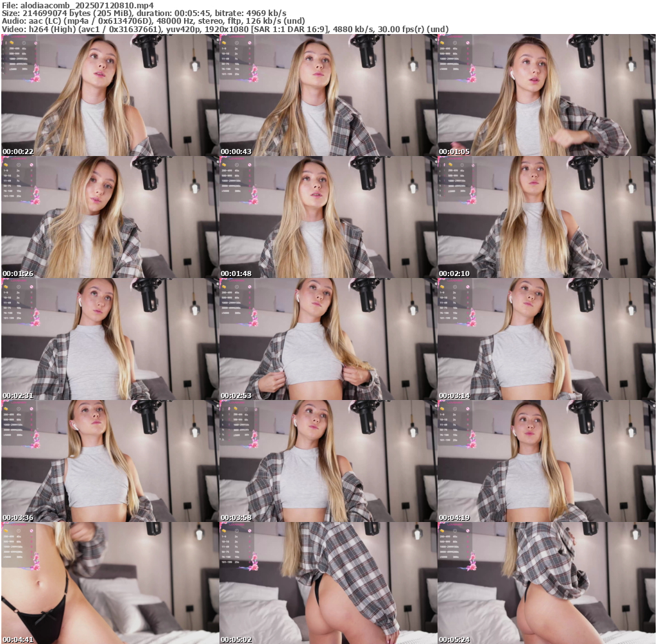This screenshot has width=657, height=644.
Task: Select the thumbnail stamped 00:00:22
Action: click(x=110, y=95)
